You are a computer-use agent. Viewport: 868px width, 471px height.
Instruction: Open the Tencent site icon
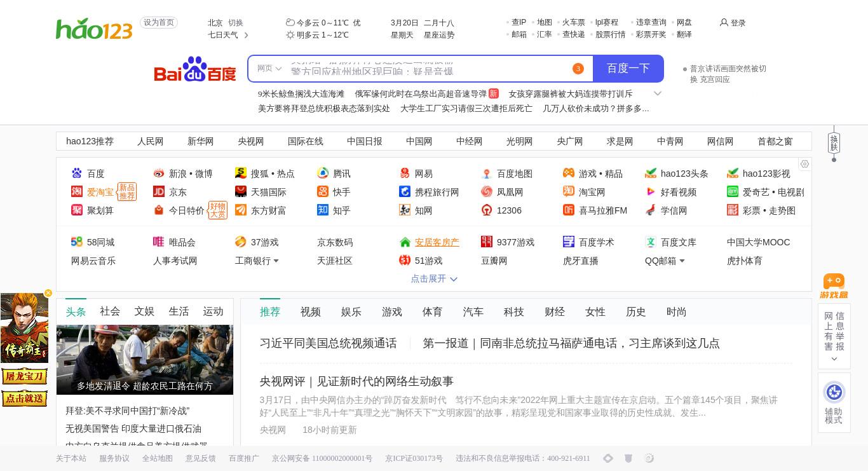tap(323, 174)
